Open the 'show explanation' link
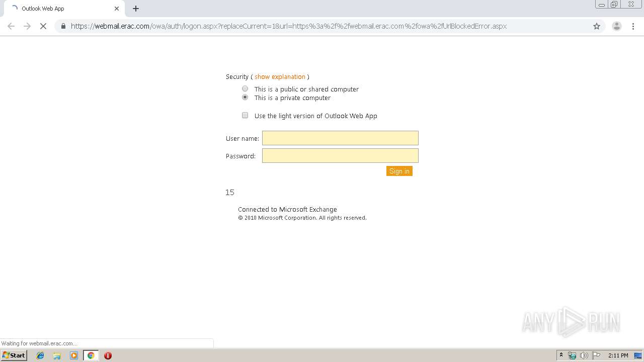Viewport: 644px width, 362px height. pyautogui.click(x=280, y=76)
